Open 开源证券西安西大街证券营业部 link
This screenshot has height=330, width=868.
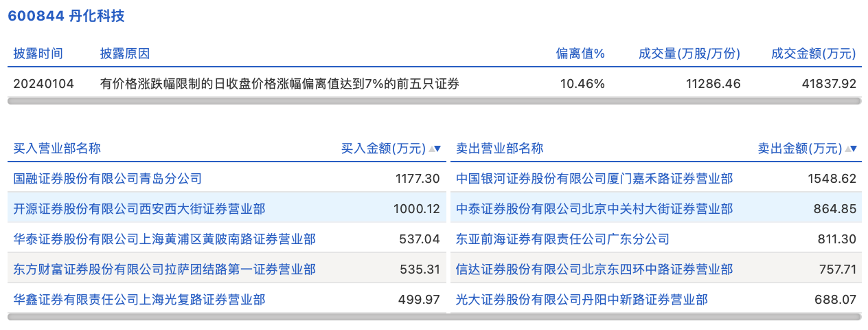click(x=139, y=209)
